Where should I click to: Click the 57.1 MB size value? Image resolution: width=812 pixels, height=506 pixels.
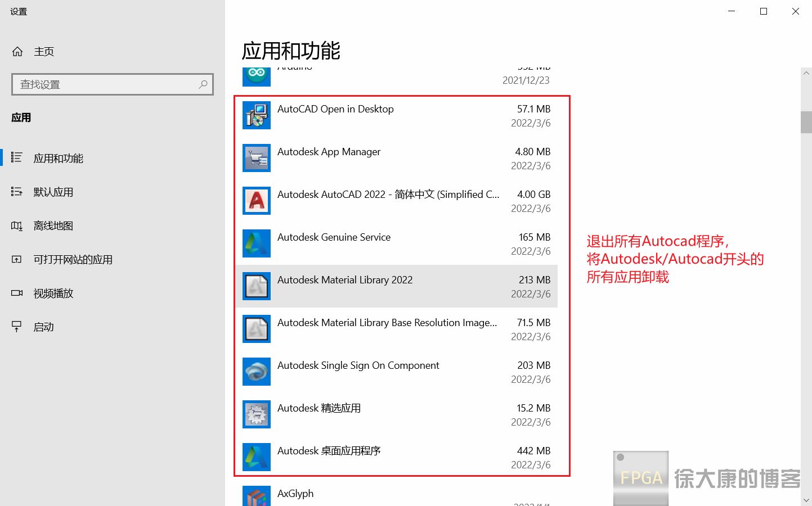(533, 109)
